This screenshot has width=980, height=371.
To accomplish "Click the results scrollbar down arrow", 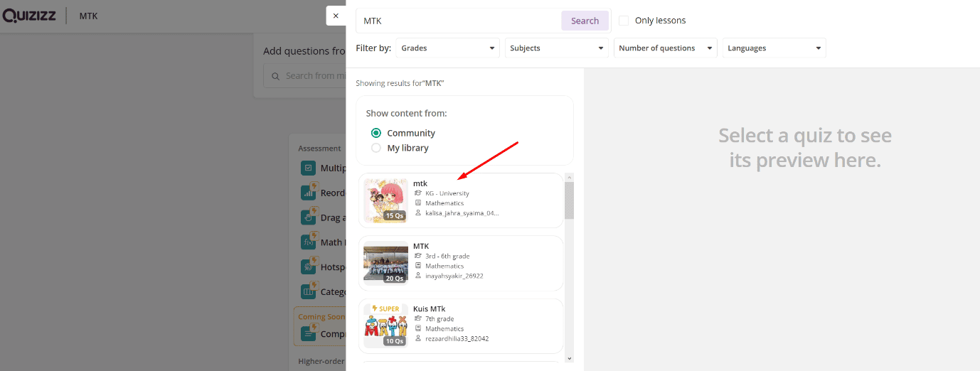I will pos(569,359).
